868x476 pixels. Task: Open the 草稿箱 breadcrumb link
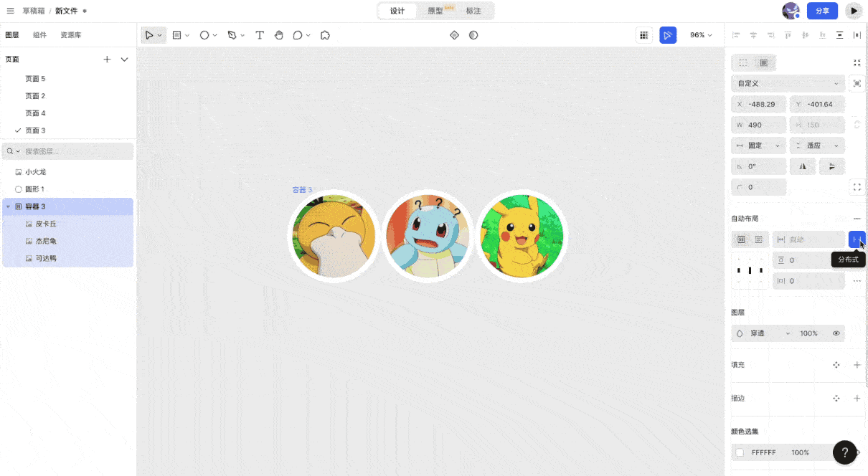[x=33, y=11]
